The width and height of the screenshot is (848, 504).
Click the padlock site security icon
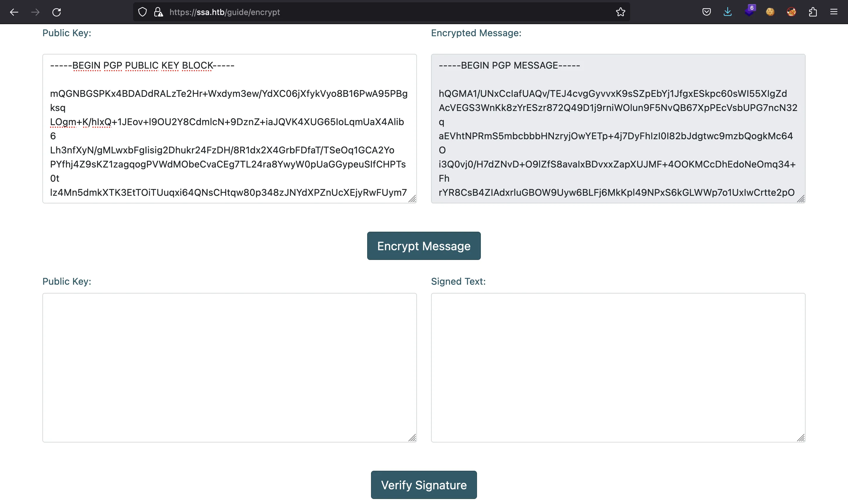[158, 12]
